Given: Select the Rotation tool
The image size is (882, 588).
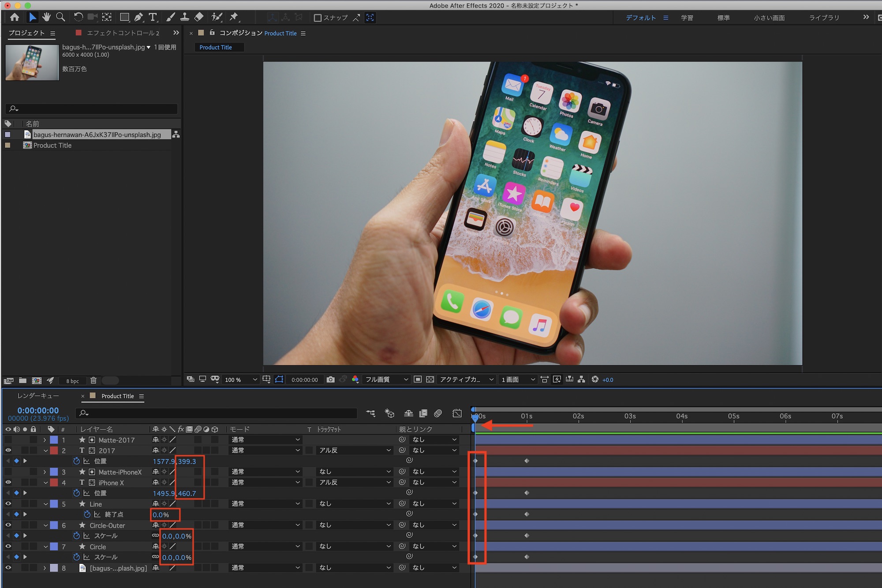Looking at the screenshot, I should (x=78, y=17).
